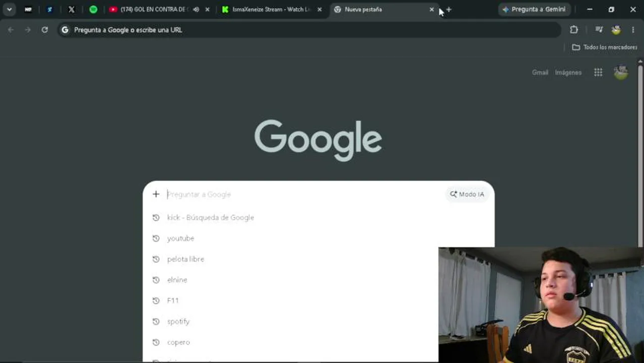This screenshot has width=644, height=363.
Task: Open a new tab with plus button
Action: 448,9
